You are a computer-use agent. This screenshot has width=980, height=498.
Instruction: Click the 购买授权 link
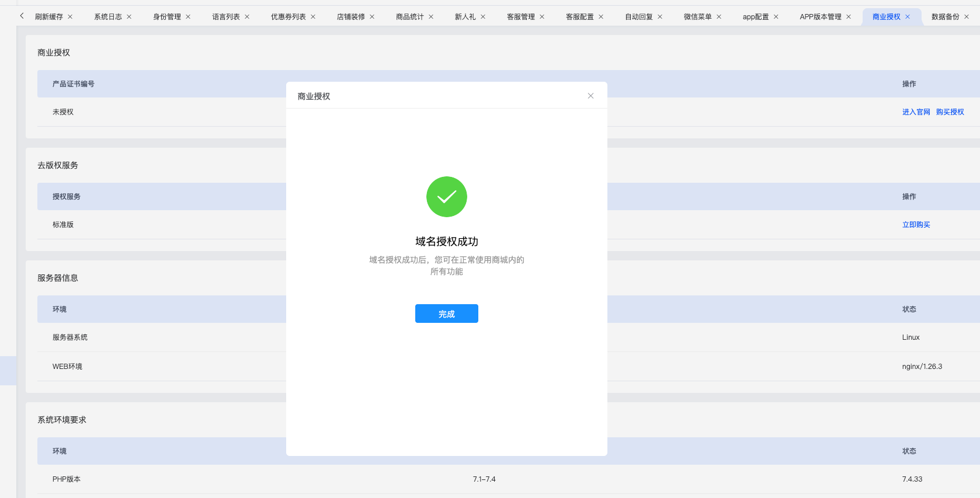click(x=950, y=112)
